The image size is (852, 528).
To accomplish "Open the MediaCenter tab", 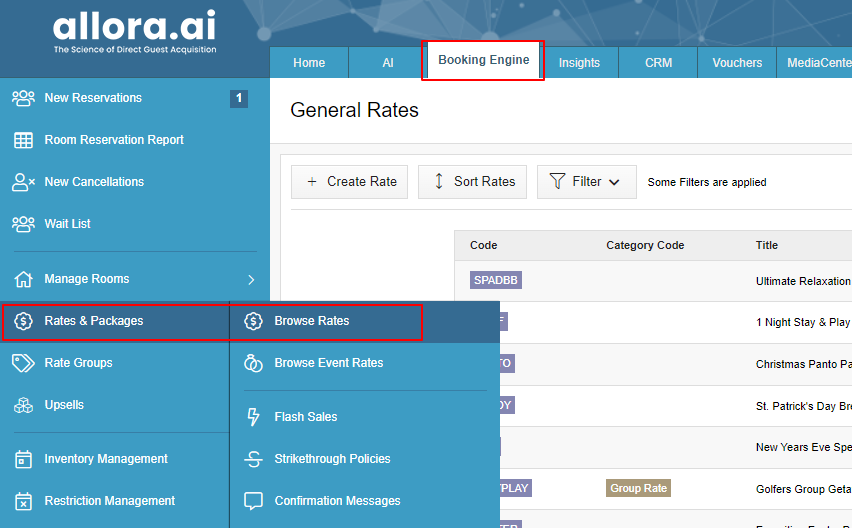I will 815,62.
